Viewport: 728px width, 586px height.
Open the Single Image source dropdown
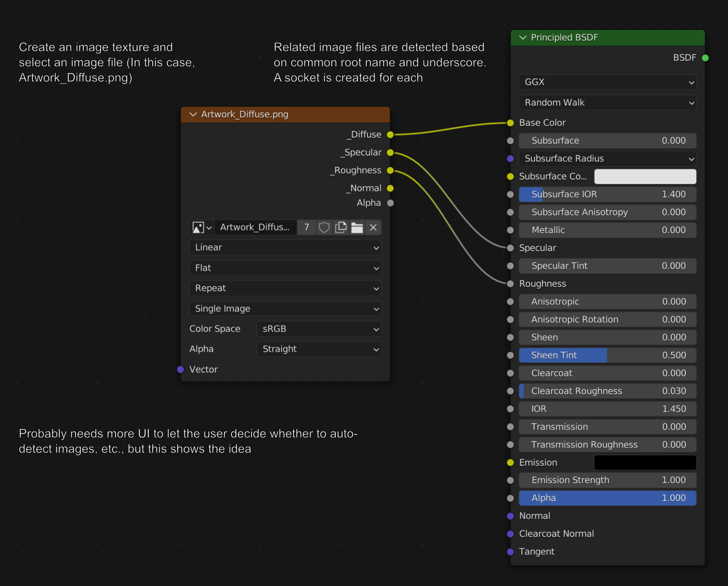tap(285, 309)
